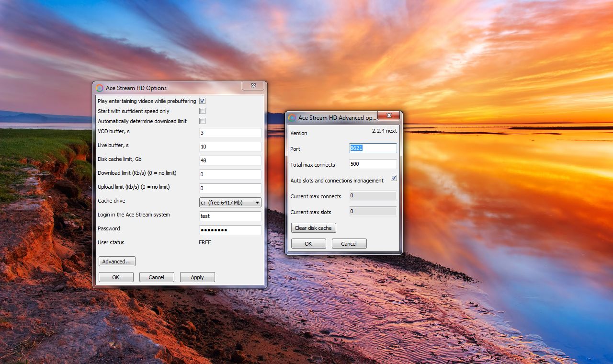The width and height of the screenshot is (613, 364).
Task: Click the 'Total max connects' label
Action: coord(313,165)
